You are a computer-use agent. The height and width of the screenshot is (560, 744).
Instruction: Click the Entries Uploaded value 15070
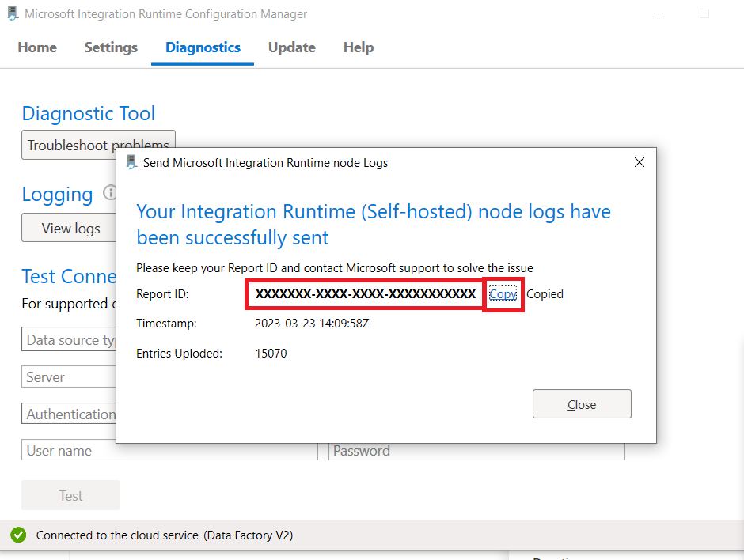pos(271,354)
